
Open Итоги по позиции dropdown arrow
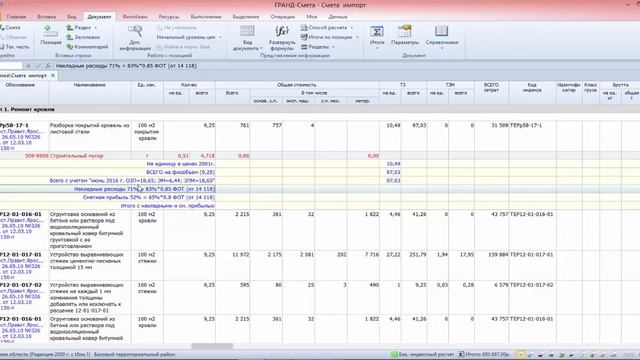[x=357, y=37]
